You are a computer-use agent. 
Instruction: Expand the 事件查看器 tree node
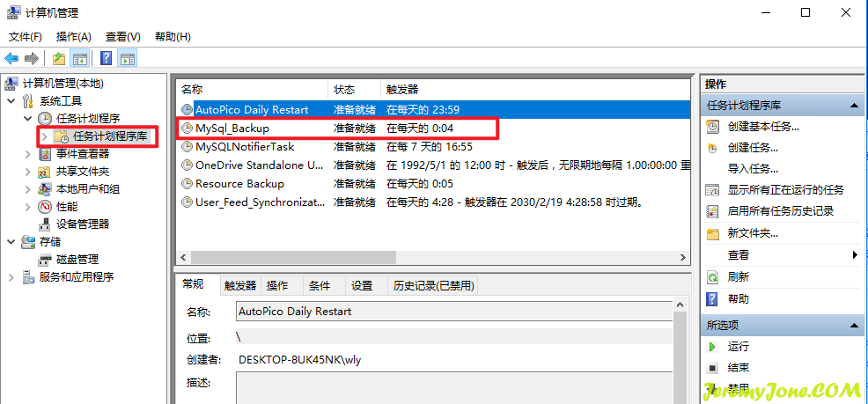point(27,154)
